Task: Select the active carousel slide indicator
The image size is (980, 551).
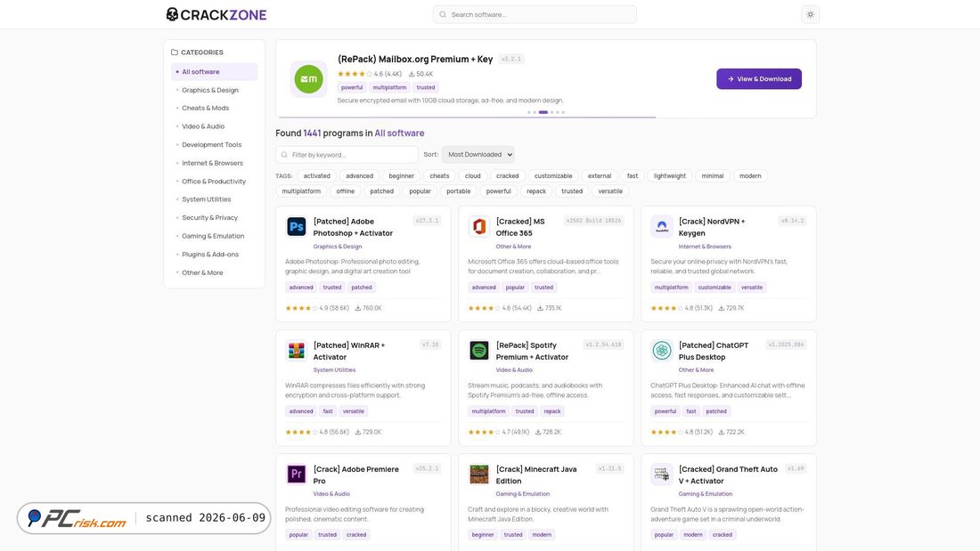Action: coord(543,112)
